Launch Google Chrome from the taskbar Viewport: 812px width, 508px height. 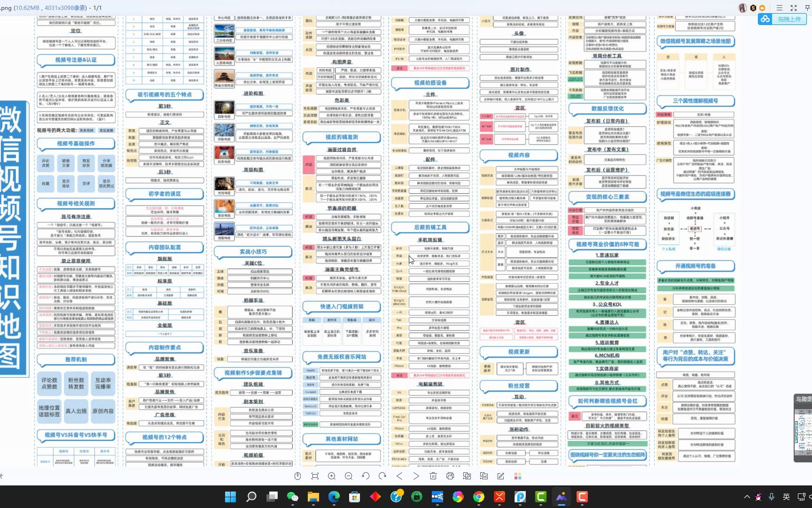click(x=479, y=497)
